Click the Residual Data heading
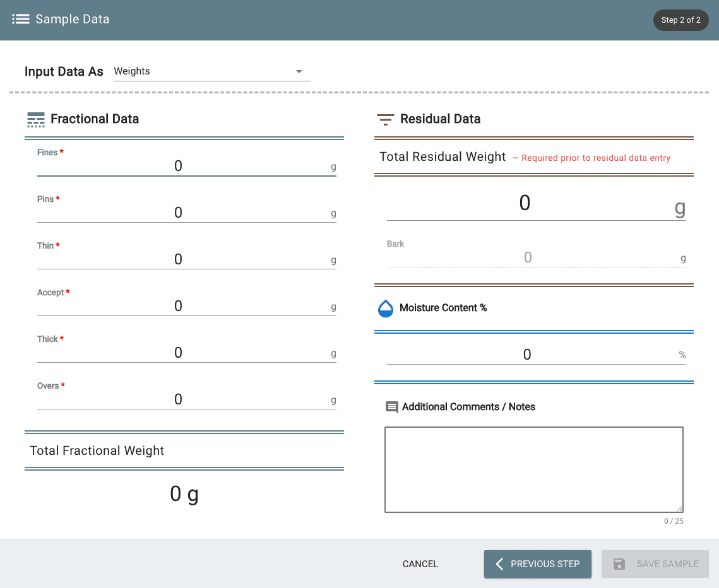The width and height of the screenshot is (719, 588). click(x=440, y=119)
